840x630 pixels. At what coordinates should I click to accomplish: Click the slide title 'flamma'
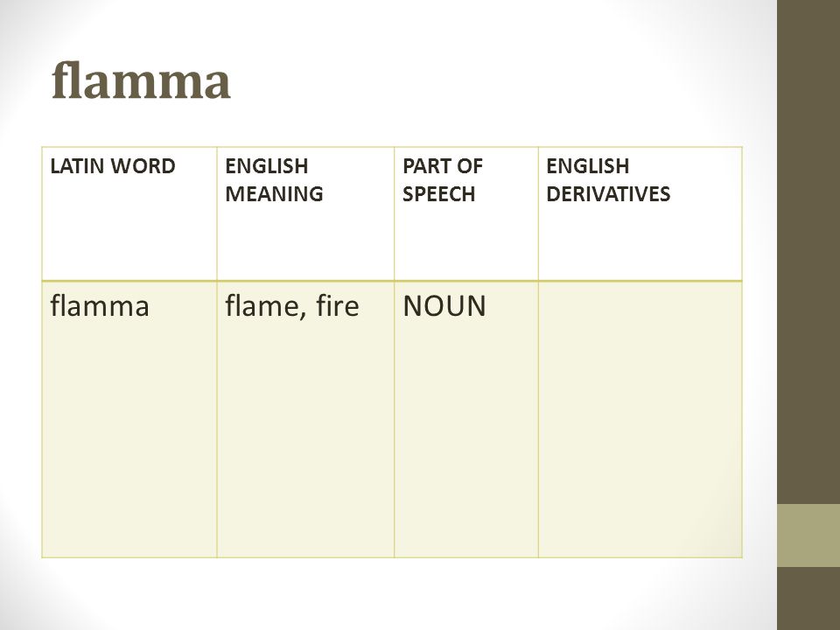pos(141,80)
